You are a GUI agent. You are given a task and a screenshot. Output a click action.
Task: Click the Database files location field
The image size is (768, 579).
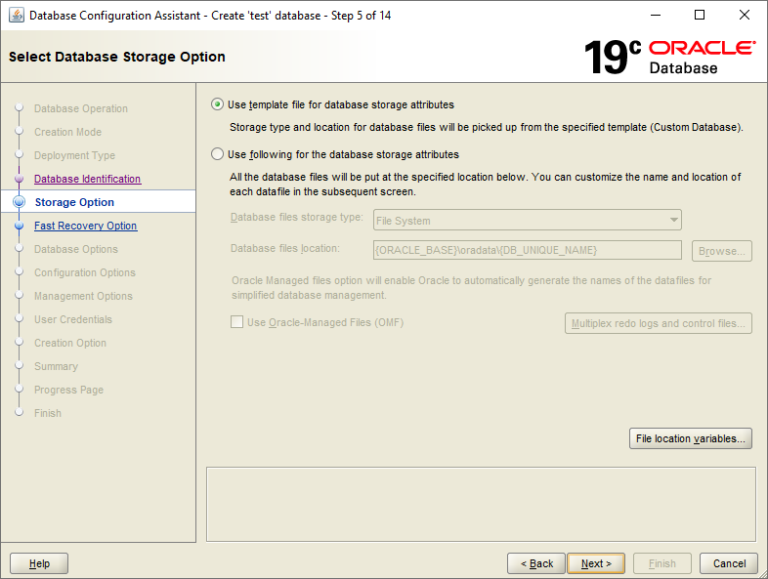point(527,250)
